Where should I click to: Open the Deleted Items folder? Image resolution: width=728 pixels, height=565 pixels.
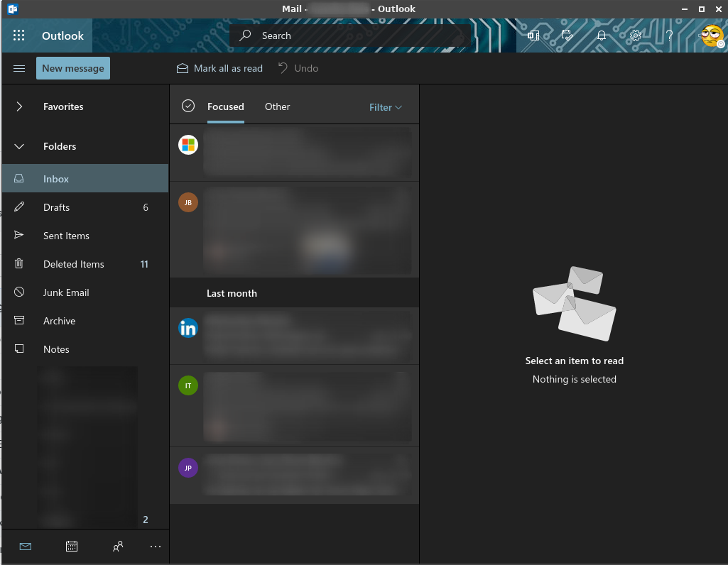85,264
